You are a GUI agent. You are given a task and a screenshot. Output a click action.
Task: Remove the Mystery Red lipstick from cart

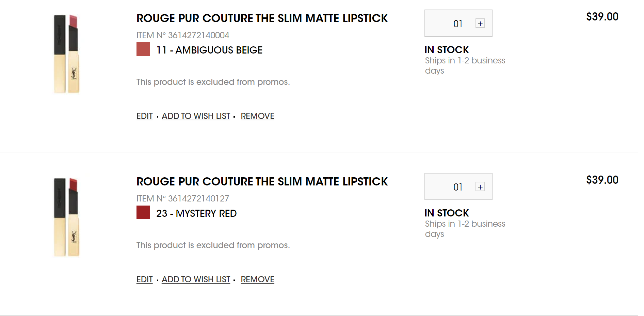pyautogui.click(x=257, y=280)
